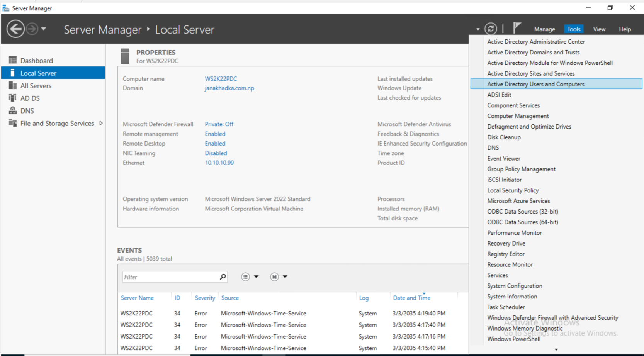Open the Help menu
The height and width of the screenshot is (356, 644).
625,29
